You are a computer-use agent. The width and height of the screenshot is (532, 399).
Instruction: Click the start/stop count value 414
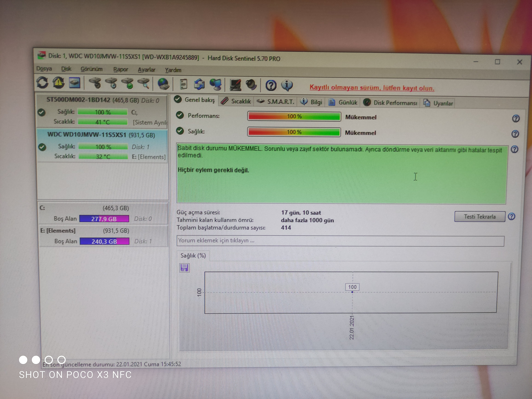point(286,228)
